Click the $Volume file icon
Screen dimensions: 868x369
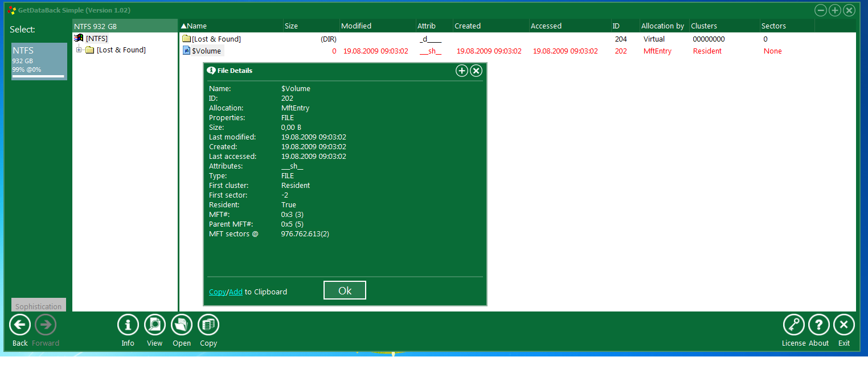point(186,51)
